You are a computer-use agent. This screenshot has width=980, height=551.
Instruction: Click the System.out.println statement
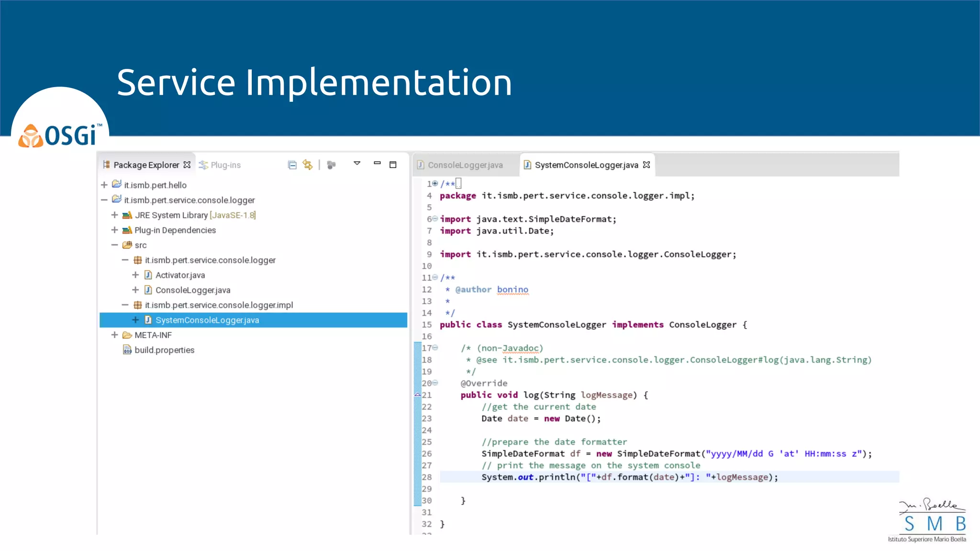630,477
